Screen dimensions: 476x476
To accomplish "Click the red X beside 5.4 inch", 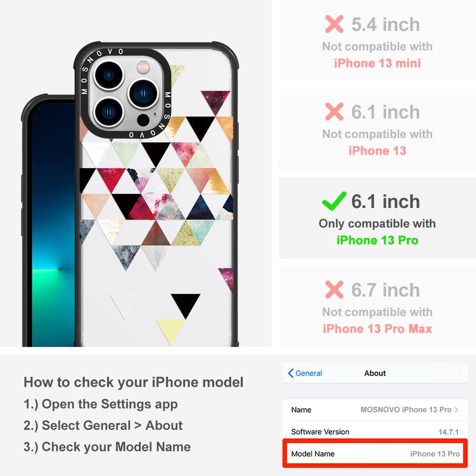I will point(334,24).
